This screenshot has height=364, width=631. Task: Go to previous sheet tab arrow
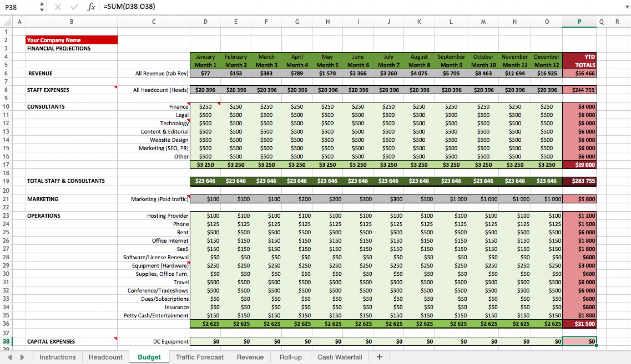tap(10, 357)
